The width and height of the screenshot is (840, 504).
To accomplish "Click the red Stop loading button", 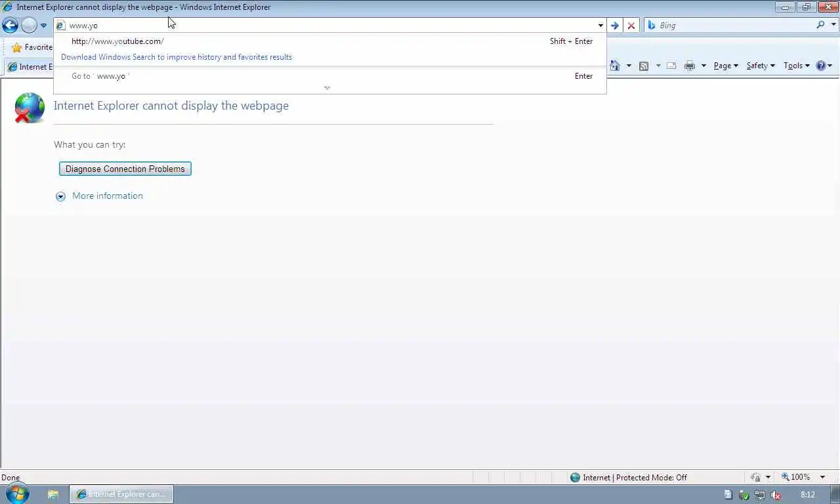I will [x=631, y=26].
